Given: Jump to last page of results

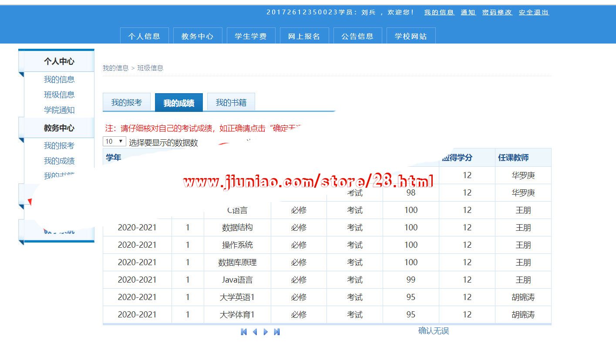Looking at the screenshot, I should click(277, 332).
